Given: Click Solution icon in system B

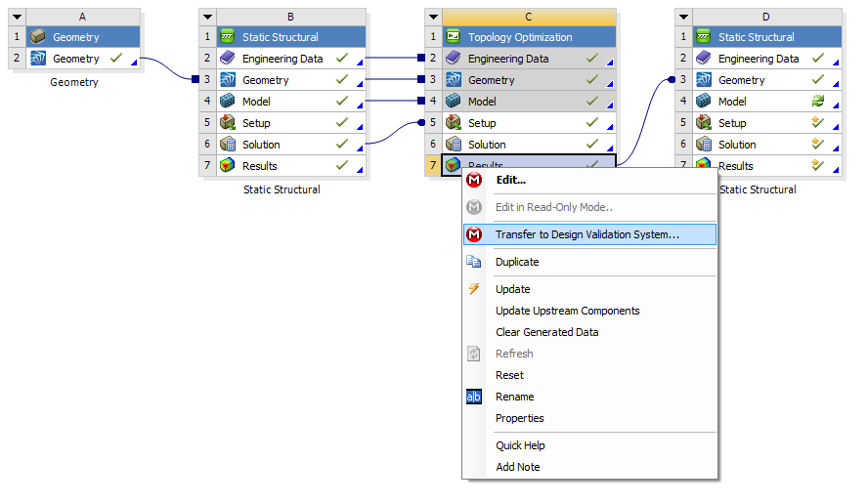Looking at the screenshot, I should 228,145.
